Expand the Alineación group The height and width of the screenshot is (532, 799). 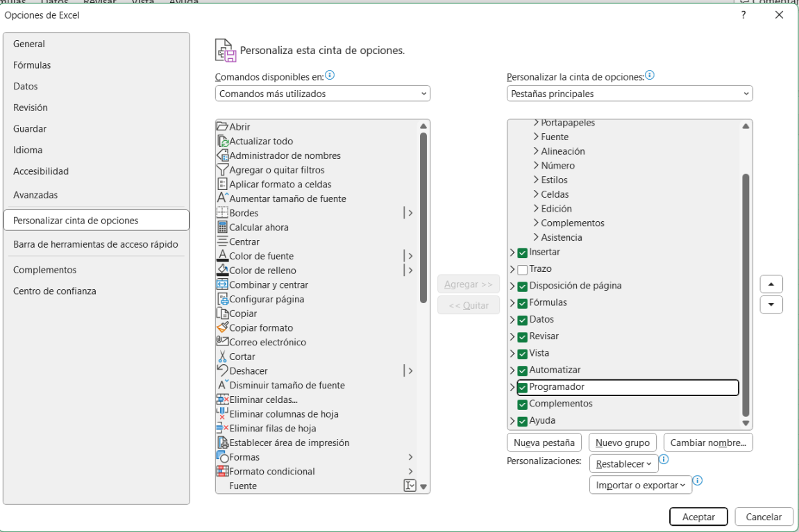tap(536, 151)
